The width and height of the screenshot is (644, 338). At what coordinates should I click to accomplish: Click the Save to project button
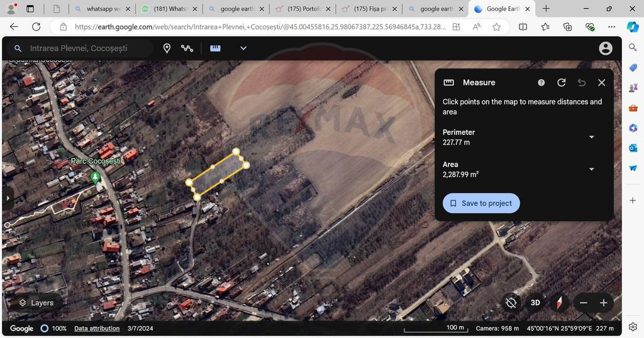click(x=481, y=203)
